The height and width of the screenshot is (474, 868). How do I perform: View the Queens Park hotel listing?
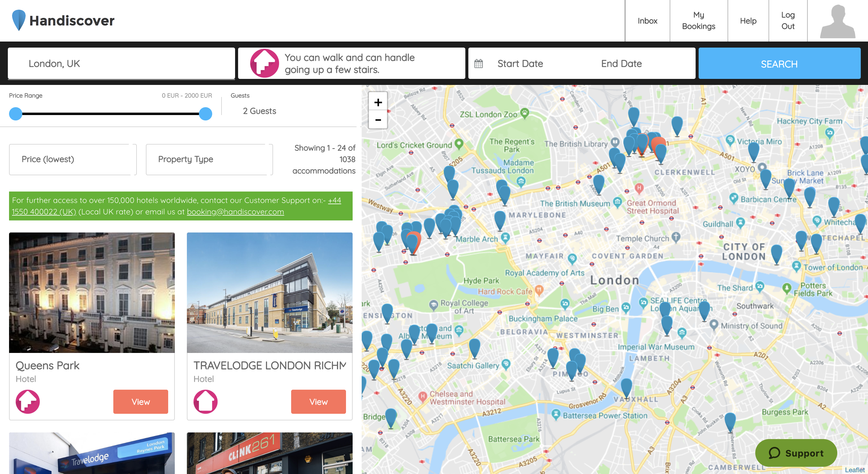click(x=140, y=402)
